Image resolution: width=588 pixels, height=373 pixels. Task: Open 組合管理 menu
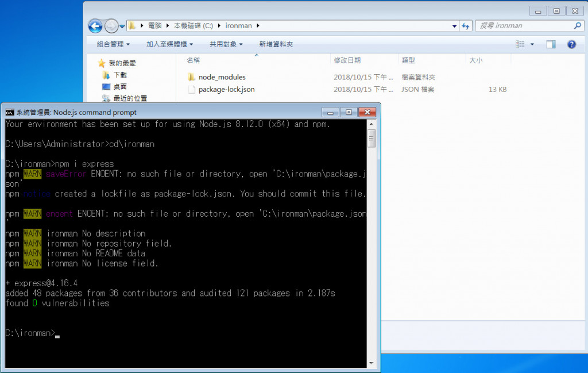point(113,44)
